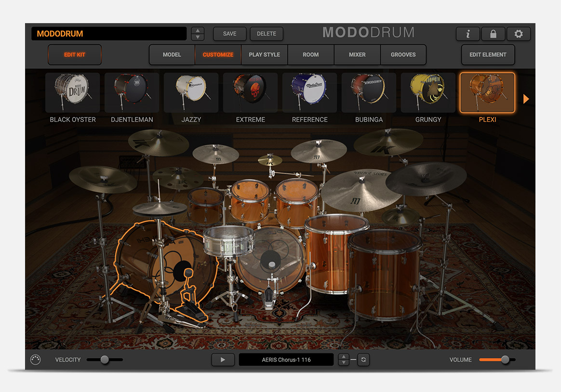The height and width of the screenshot is (392, 561).
Task: Select the Black Oyster kick thumbnail
Action: pos(73,92)
